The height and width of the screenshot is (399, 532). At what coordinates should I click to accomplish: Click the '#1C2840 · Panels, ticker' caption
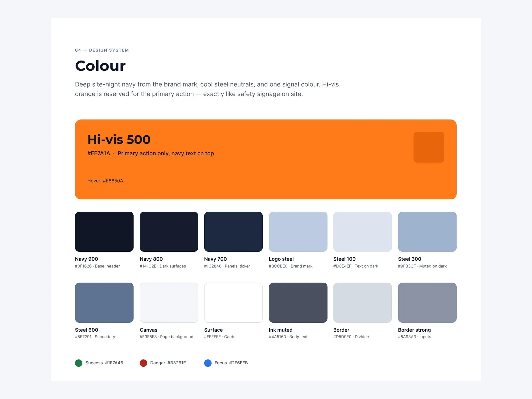click(227, 266)
